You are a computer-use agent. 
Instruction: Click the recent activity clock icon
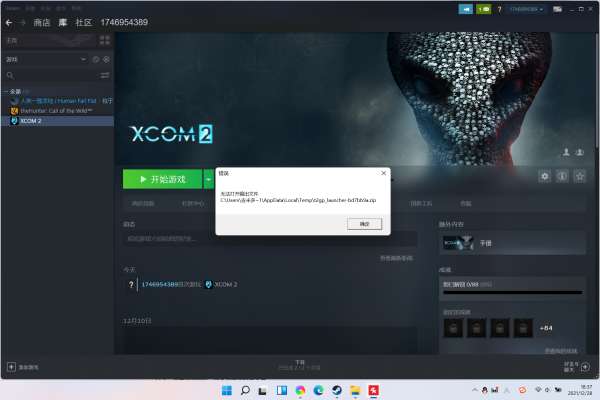point(96,59)
